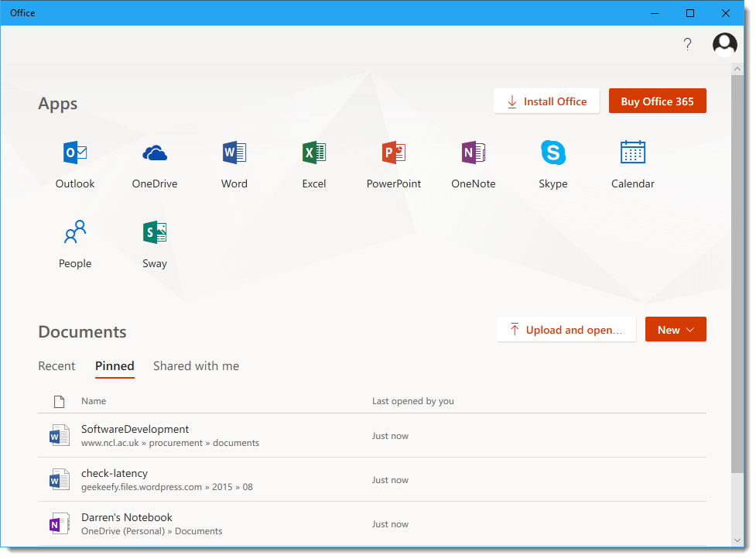Switch to the Recent documents tab
The height and width of the screenshot is (559, 756).
56,365
